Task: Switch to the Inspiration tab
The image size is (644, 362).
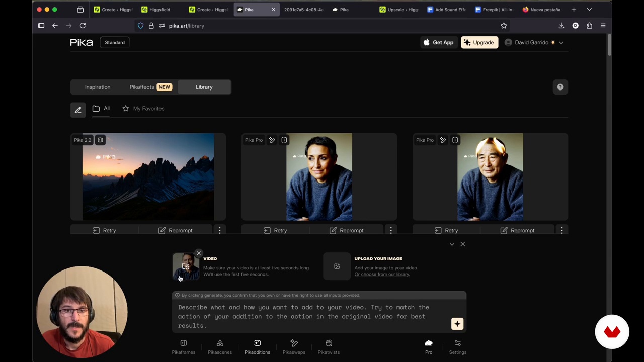Action: pos(98,87)
